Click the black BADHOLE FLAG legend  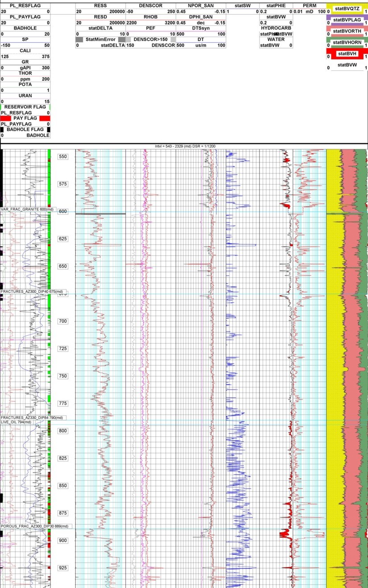25,129
